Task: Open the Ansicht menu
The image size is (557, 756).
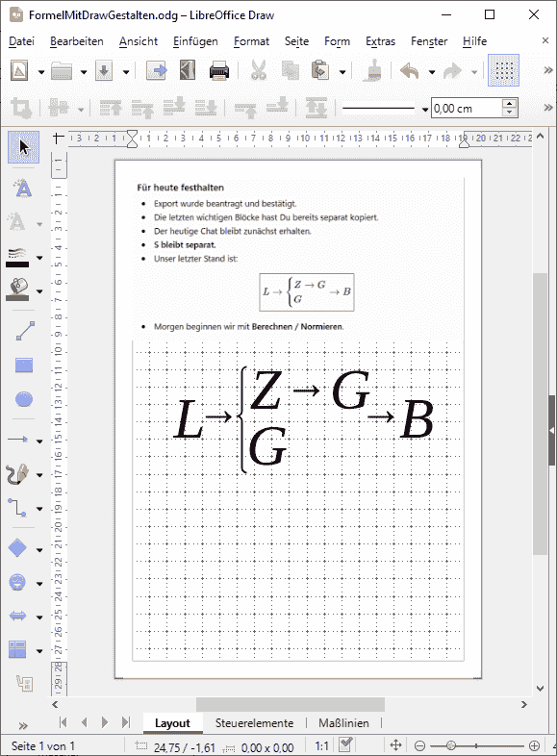Action: pos(139,41)
